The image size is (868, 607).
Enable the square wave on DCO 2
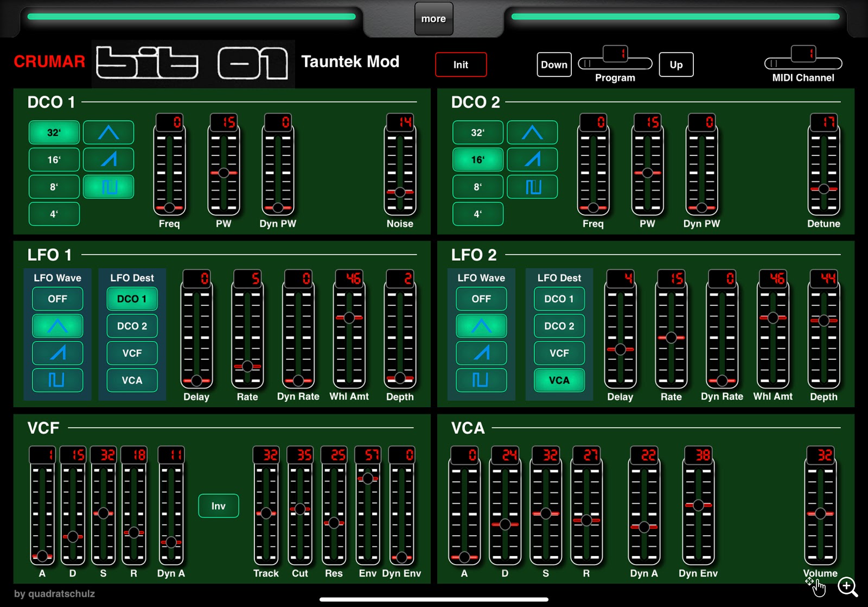tap(532, 187)
